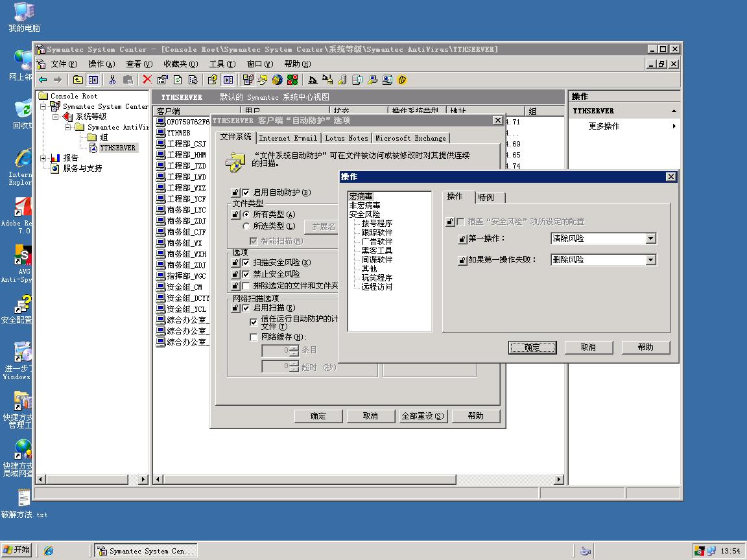Open the 第一操作 dropdown
Screen dimensions: 747x560
651,239
